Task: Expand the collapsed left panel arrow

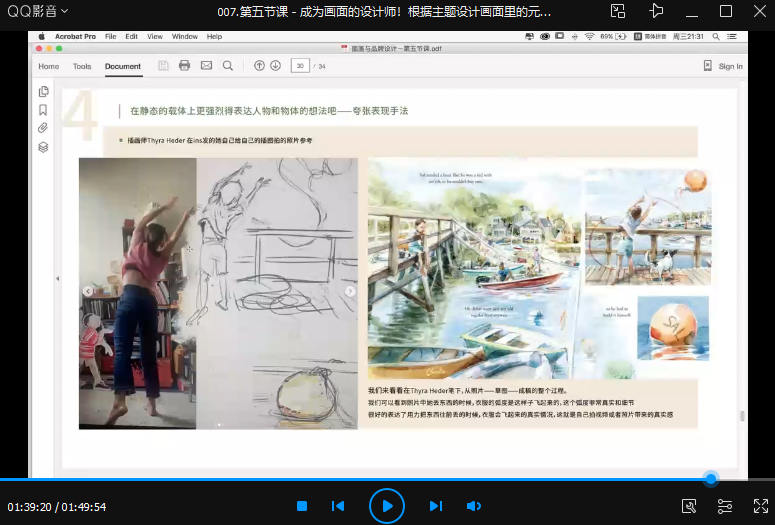Action: click(57, 278)
